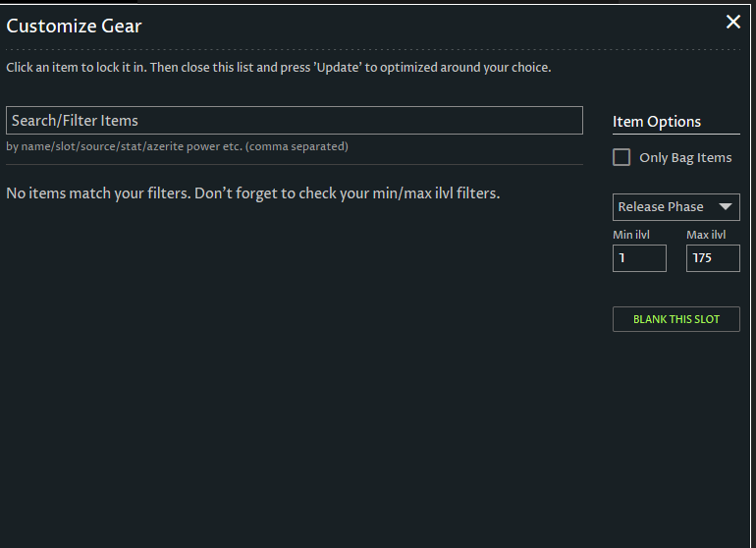The height and width of the screenshot is (548, 756).
Task: Click the No items match message
Action: tap(252, 193)
